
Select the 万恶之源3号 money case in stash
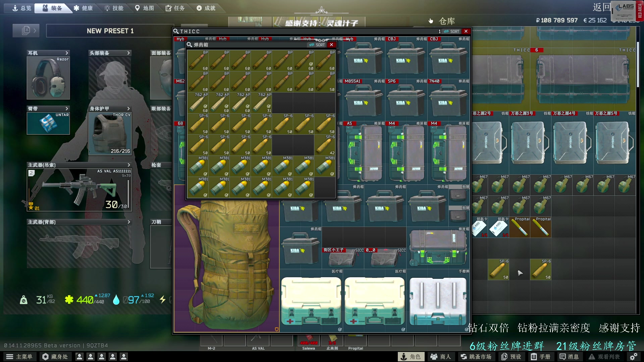point(530,142)
